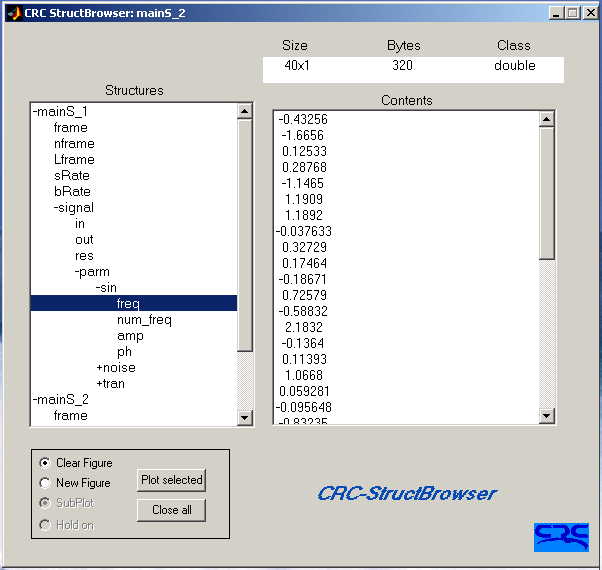Screen dimensions: 602x570
Task: Expand the +noise structure node
Action: click(116, 368)
